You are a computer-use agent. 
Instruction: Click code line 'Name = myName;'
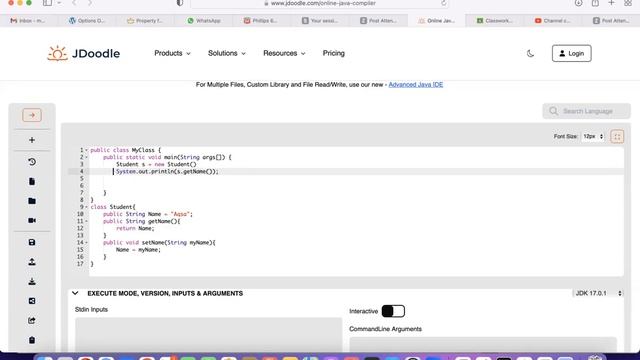point(138,250)
